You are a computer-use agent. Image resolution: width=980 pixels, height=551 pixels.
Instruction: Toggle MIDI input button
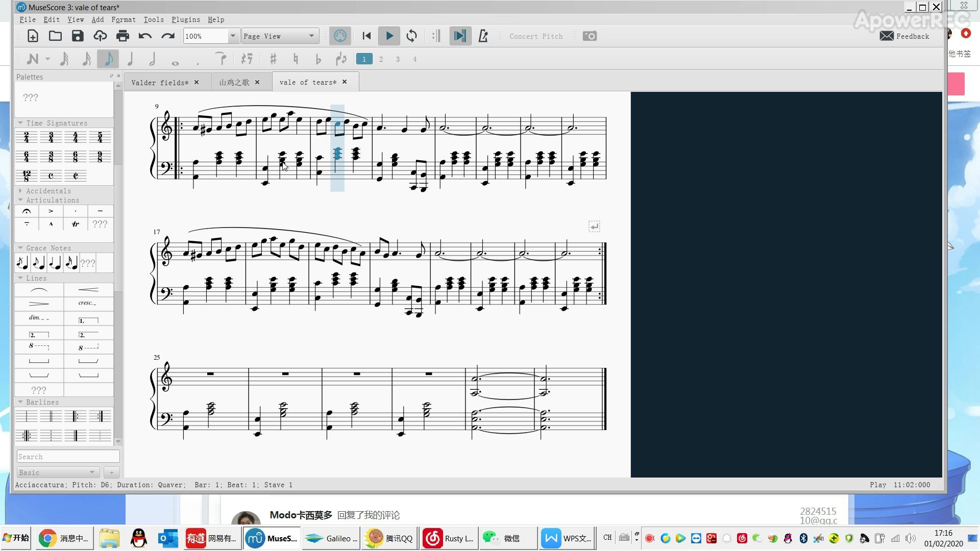pos(340,36)
